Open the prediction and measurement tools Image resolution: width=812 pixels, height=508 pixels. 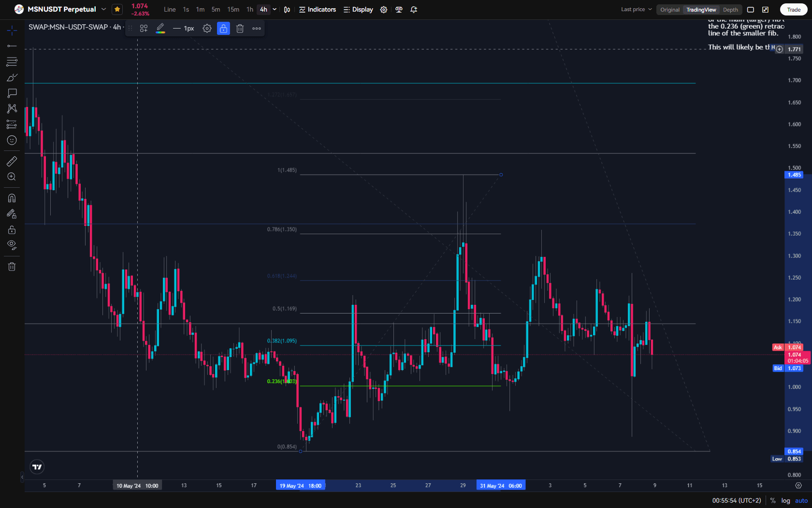coord(12,124)
